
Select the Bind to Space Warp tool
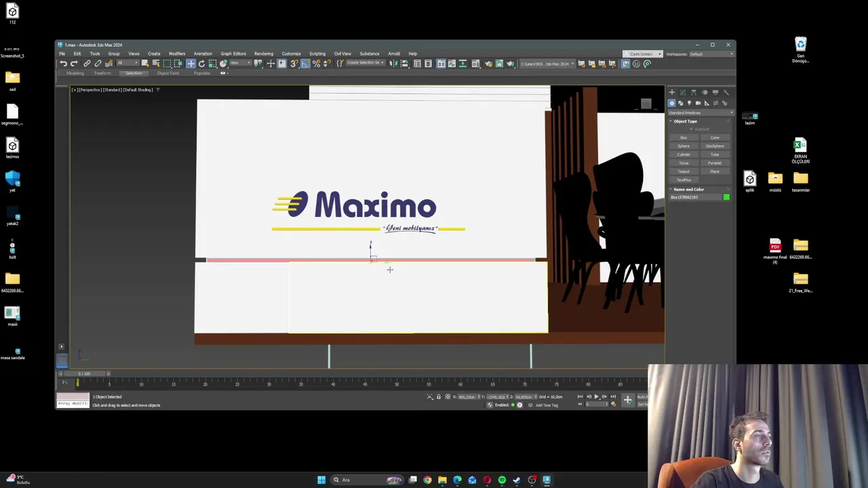pos(108,64)
